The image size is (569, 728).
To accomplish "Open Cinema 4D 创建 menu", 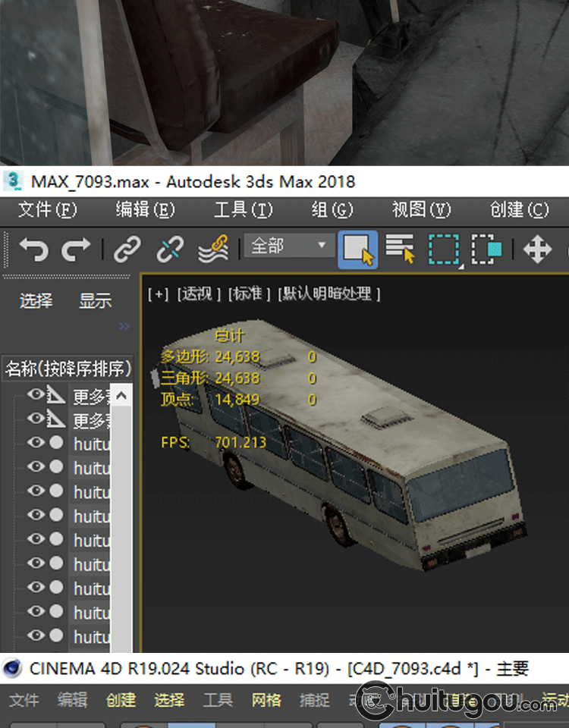I will pyautogui.click(x=121, y=700).
